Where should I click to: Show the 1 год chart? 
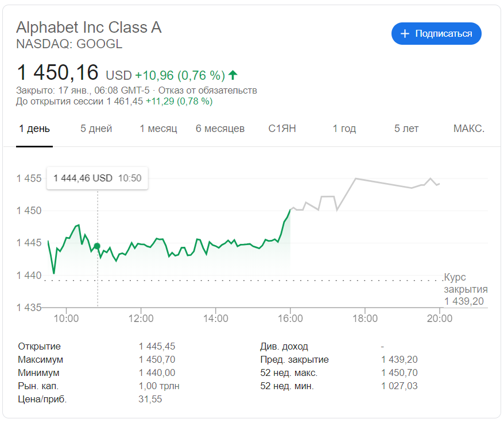(344, 129)
